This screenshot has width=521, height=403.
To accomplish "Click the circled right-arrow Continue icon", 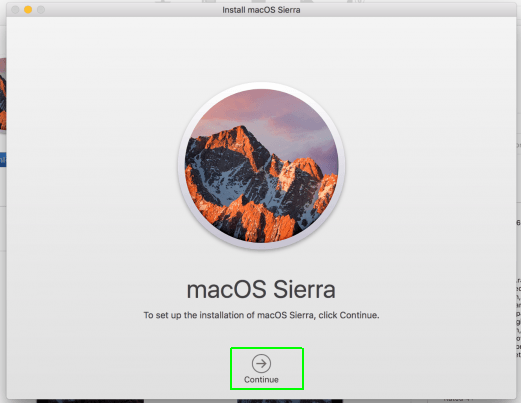I will pos(261,363).
